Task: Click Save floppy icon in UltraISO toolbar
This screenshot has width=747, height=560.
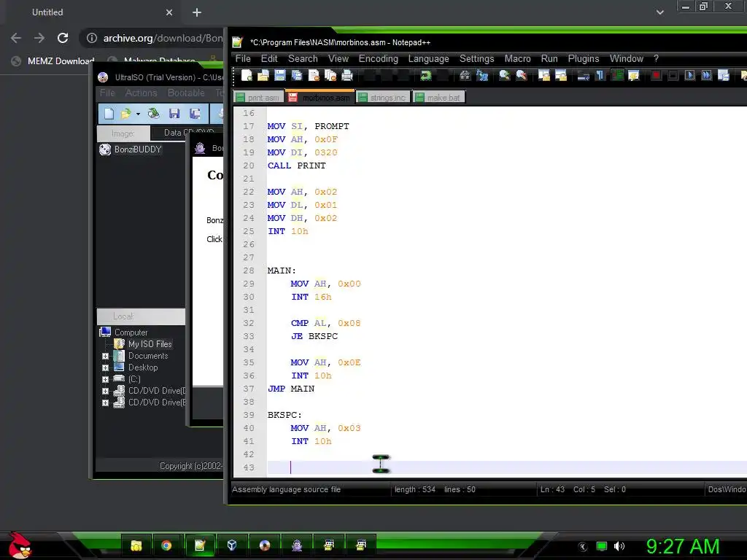Action: pos(174,113)
